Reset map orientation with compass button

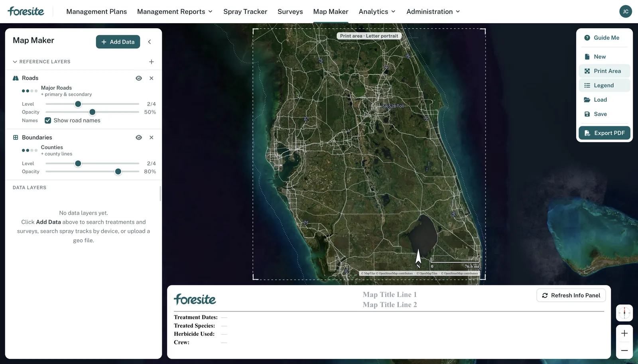(x=624, y=313)
